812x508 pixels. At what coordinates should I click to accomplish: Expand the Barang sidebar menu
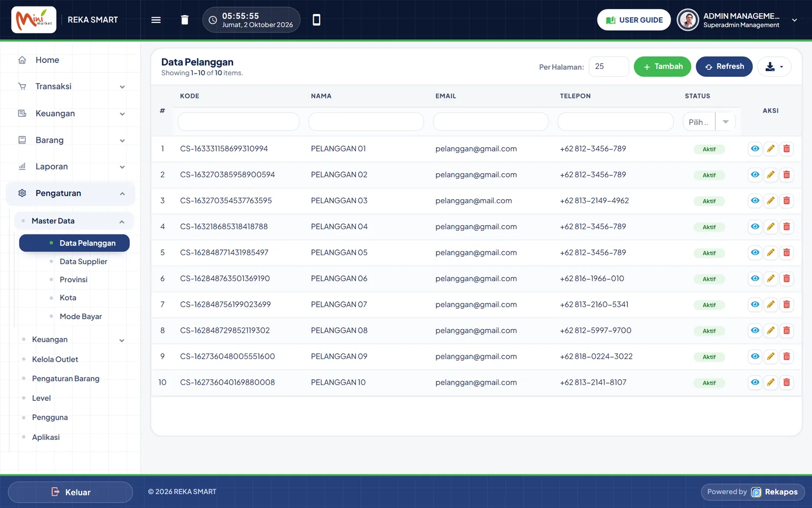71,140
